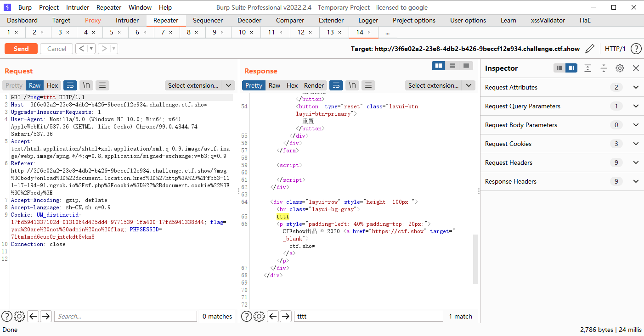This screenshot has width=644, height=336.
Task: Open Response search help icon
Action: tap(246, 316)
